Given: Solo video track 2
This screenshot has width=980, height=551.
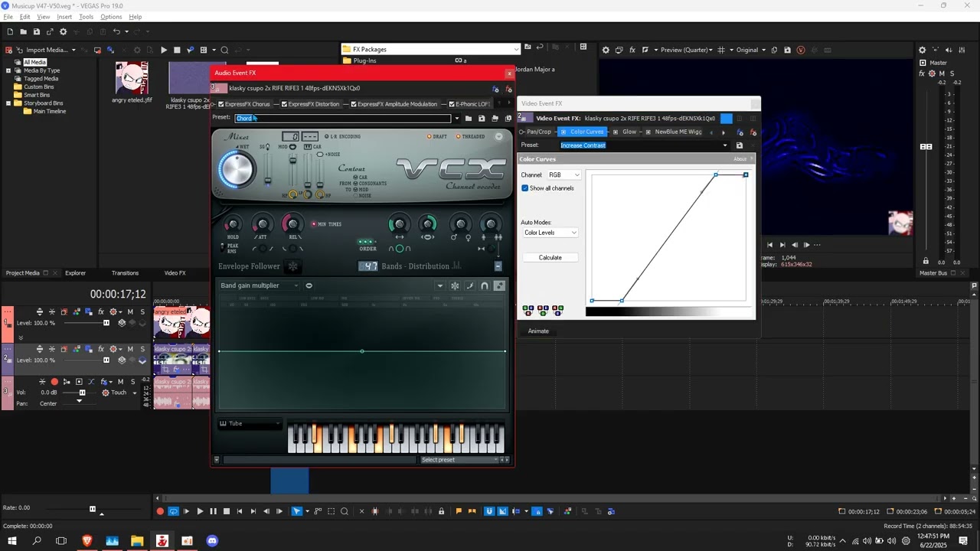Looking at the screenshot, I should tap(142, 349).
